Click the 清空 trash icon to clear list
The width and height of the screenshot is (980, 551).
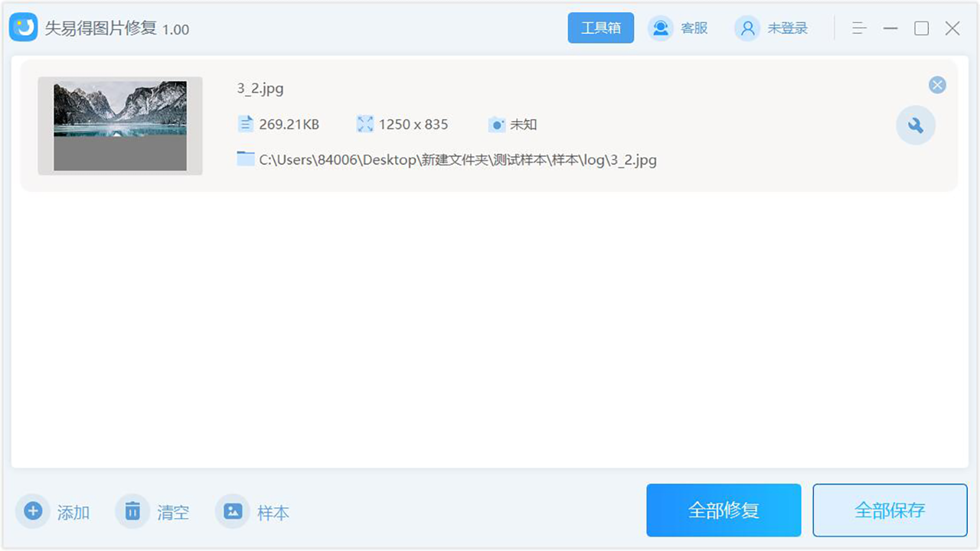coord(132,511)
